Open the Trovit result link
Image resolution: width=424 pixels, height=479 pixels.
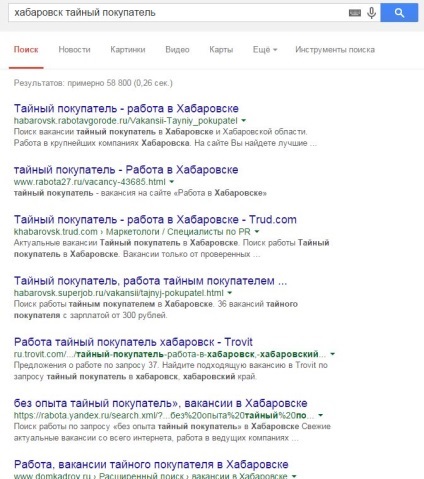pyautogui.click(x=133, y=342)
